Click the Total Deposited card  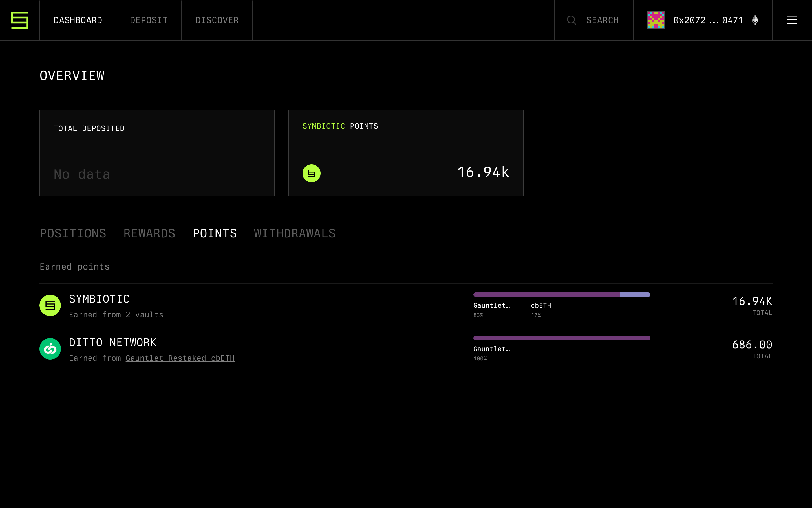coord(157,153)
